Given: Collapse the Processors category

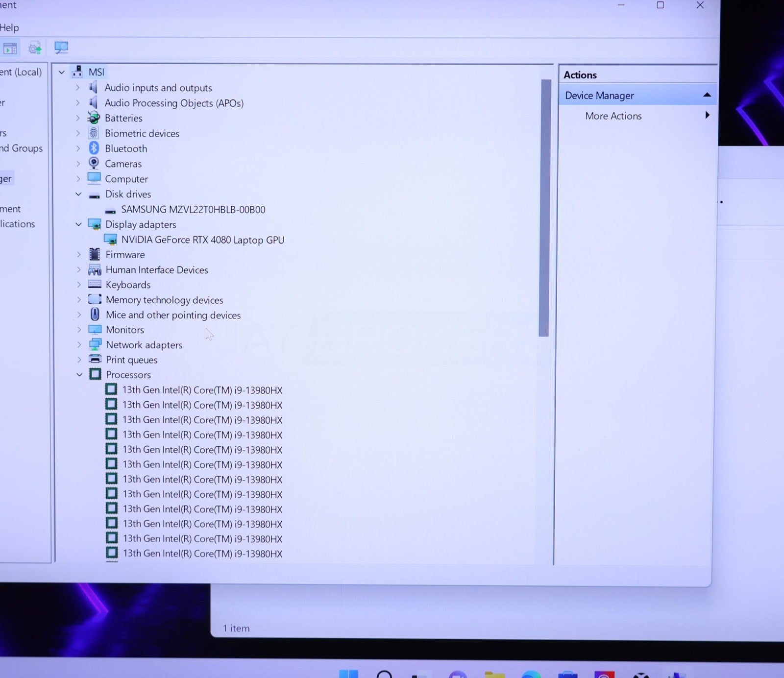Looking at the screenshot, I should point(79,375).
